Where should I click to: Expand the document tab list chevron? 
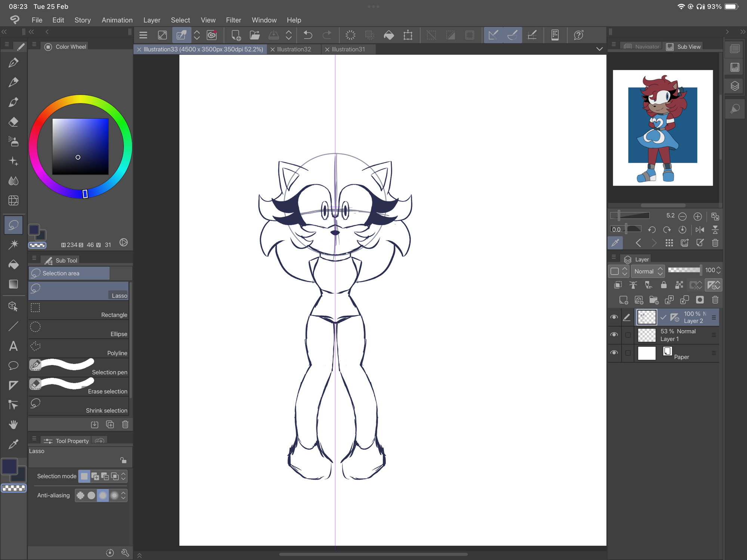(599, 49)
